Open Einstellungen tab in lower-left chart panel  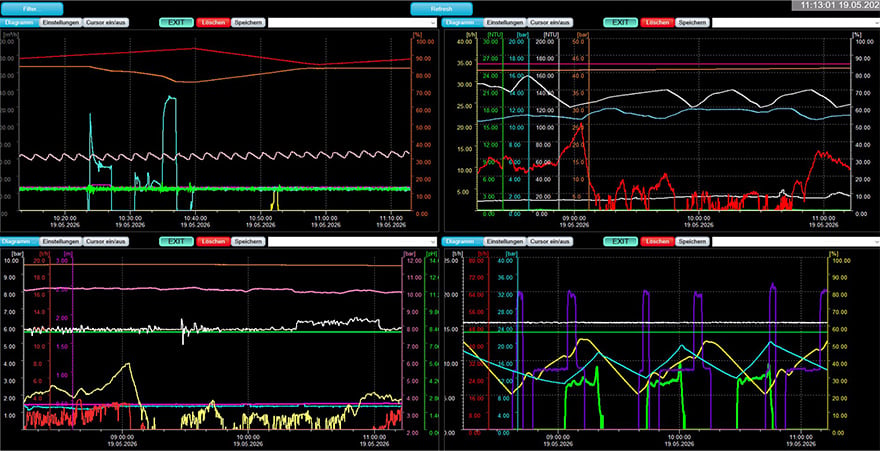click(61, 241)
